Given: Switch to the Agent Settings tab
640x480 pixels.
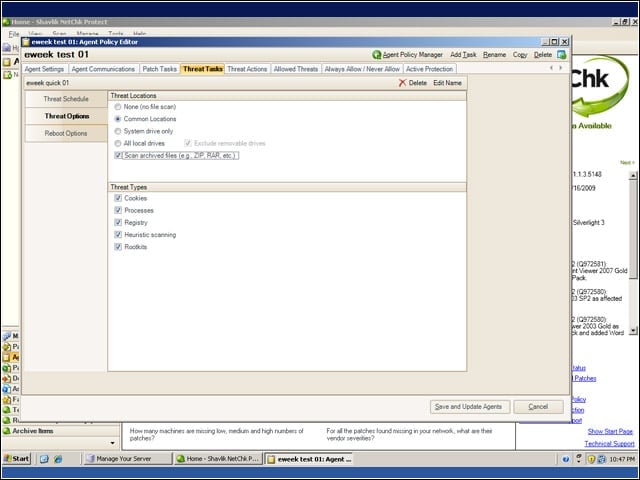Looking at the screenshot, I should click(44, 69).
